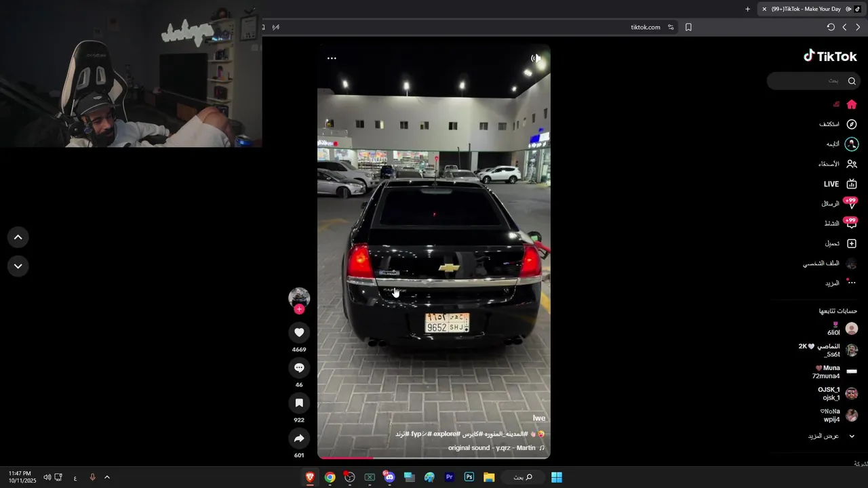Go to previous video with up arrow
Image resolution: width=868 pixels, height=488 pixels.
(x=18, y=237)
